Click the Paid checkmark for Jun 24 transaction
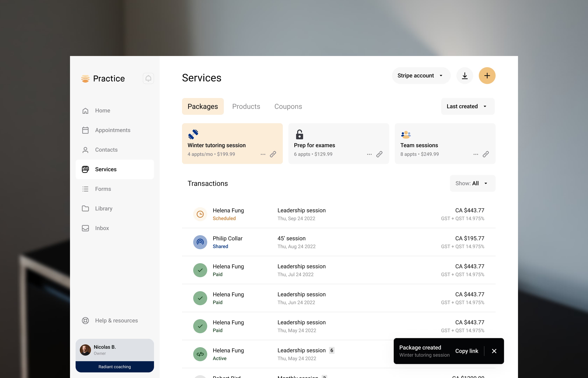The image size is (588, 378). tap(200, 298)
